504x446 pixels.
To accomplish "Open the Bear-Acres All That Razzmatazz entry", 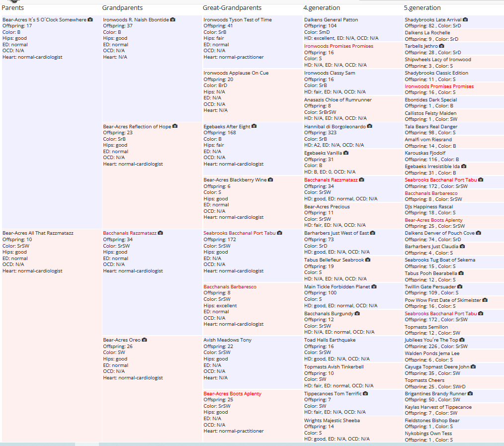I will (x=38, y=233).
